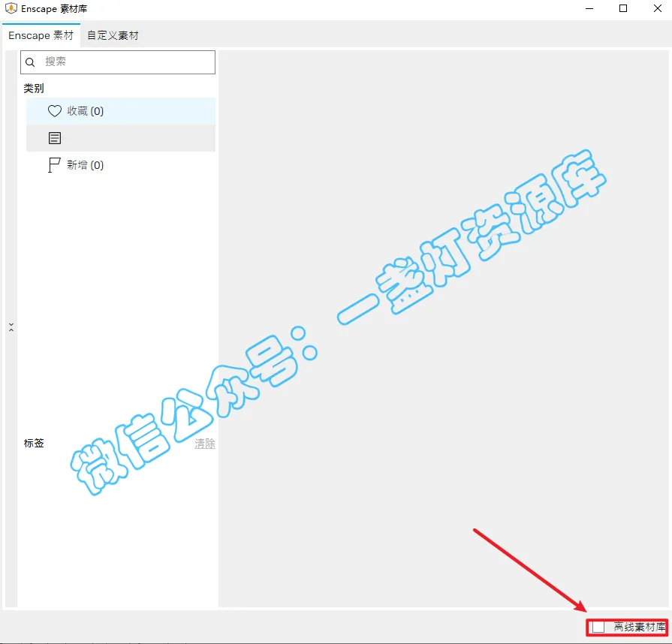The width and height of the screenshot is (672, 644).
Task: Enable the 离线素材库 checkbox
Action: click(x=598, y=627)
